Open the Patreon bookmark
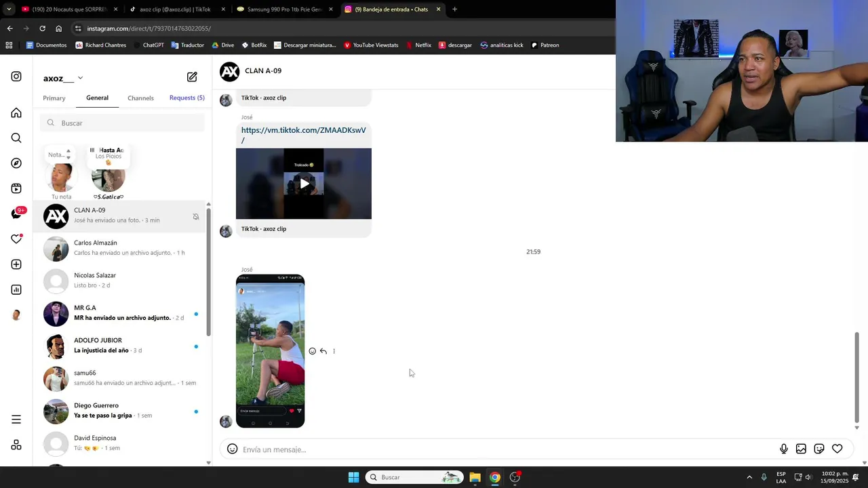 tap(545, 45)
